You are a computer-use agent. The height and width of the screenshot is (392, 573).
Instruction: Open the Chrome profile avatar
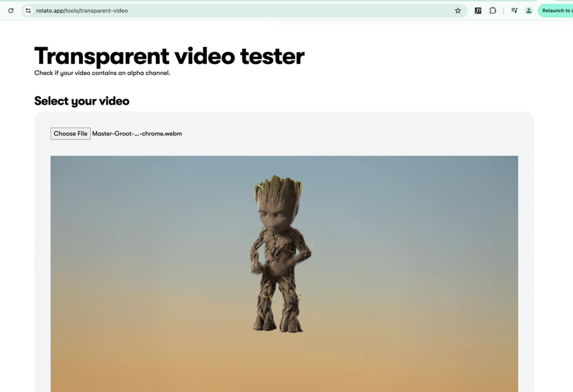coord(529,11)
